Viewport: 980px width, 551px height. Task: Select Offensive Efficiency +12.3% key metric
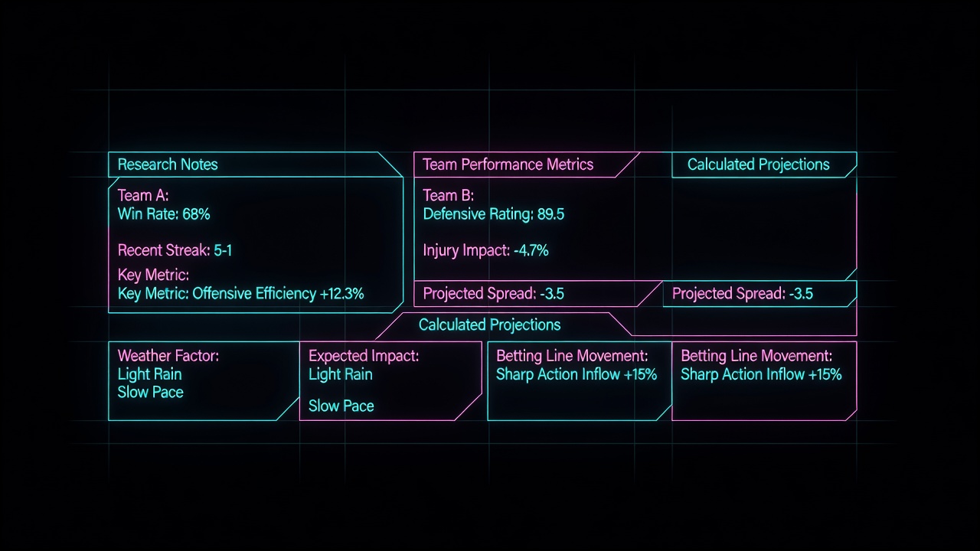coord(241,293)
